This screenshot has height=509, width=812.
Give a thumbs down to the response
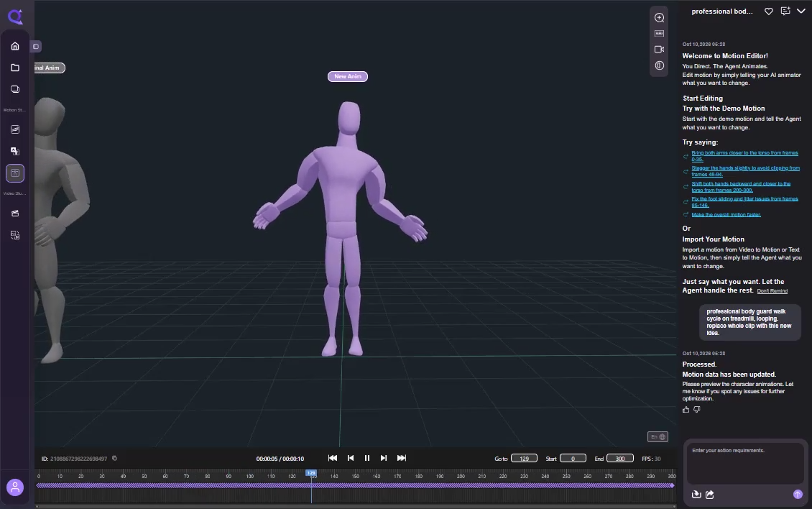[697, 410]
